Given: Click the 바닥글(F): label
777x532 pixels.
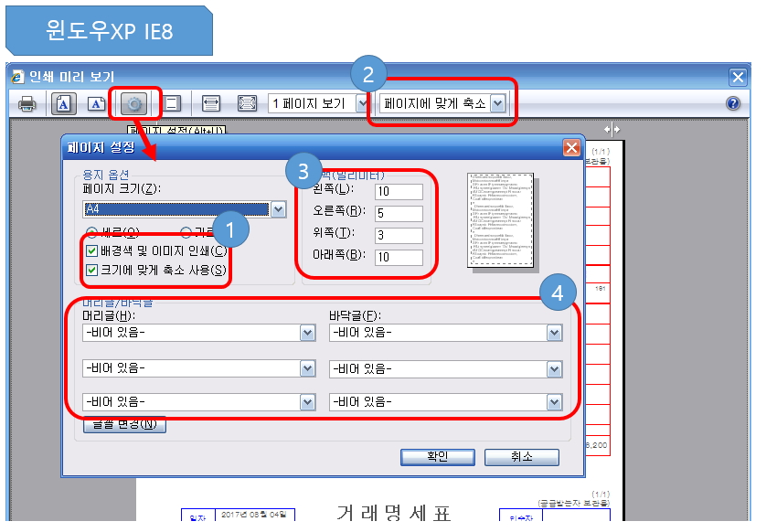Looking at the screenshot, I should tap(355, 315).
